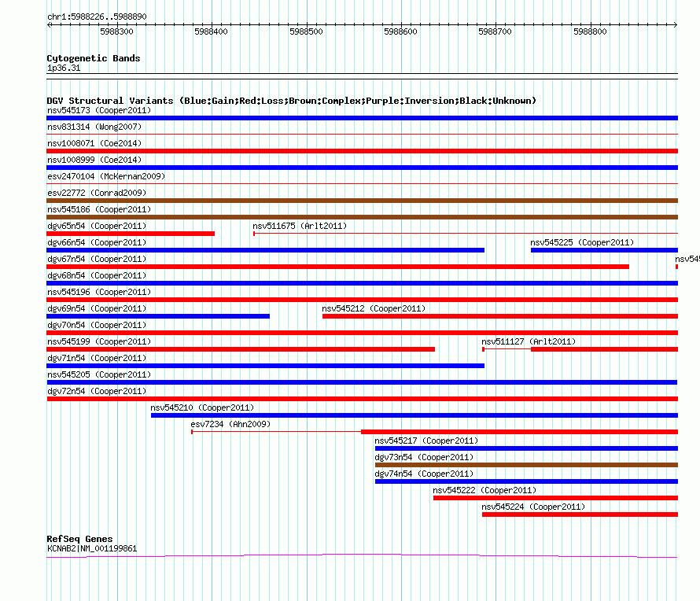Open the nsv545217 (Cooper2011) label

coord(426,441)
